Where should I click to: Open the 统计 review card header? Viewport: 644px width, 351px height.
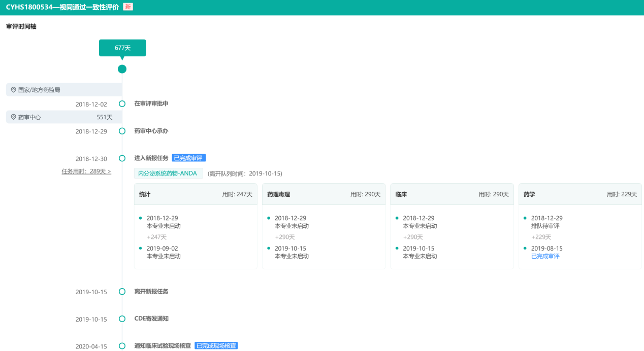pos(196,194)
